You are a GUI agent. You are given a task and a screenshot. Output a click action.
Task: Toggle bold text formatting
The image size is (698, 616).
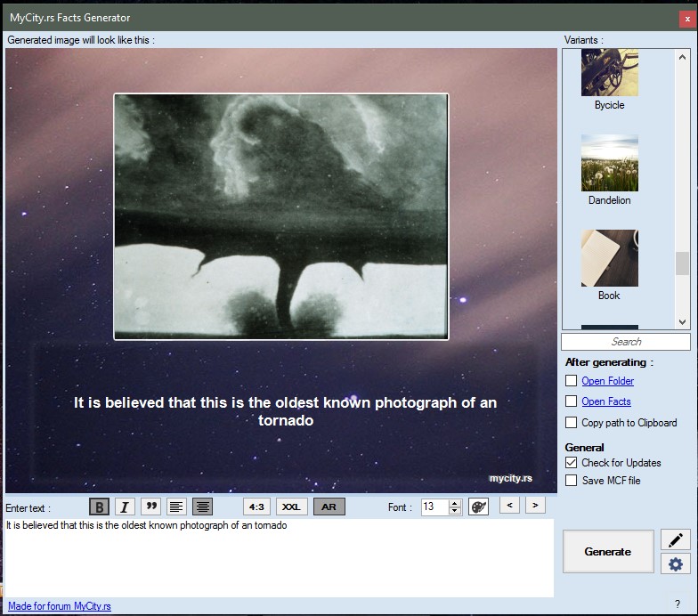100,507
